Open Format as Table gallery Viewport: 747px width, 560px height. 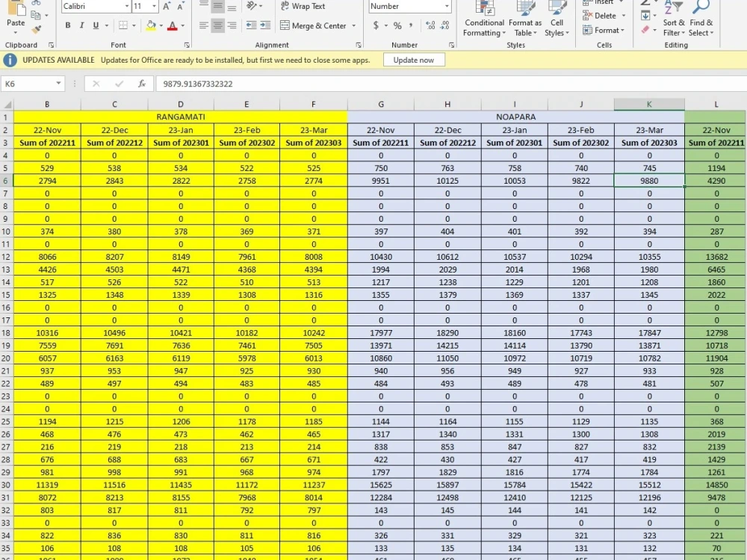pyautogui.click(x=525, y=19)
